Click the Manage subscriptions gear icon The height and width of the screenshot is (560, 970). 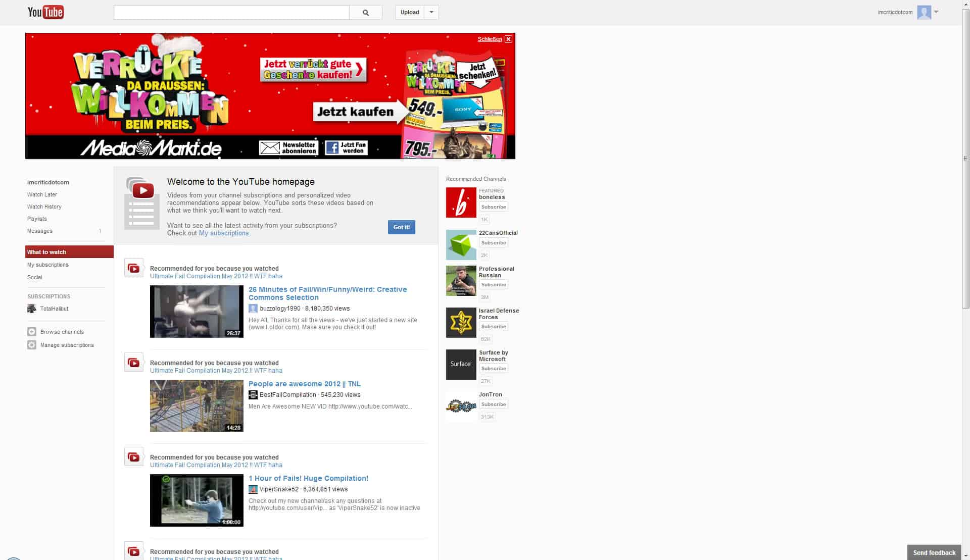tap(32, 345)
